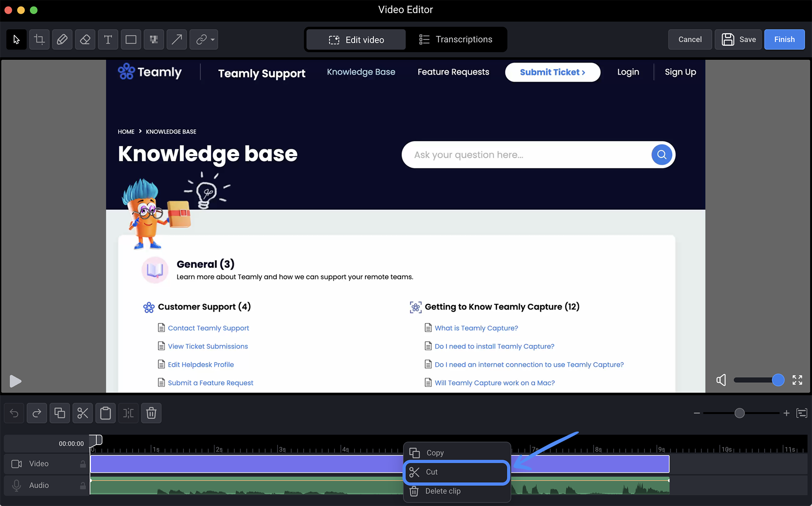This screenshot has width=812, height=506.
Task: Select the Text tool
Action: (x=108, y=40)
